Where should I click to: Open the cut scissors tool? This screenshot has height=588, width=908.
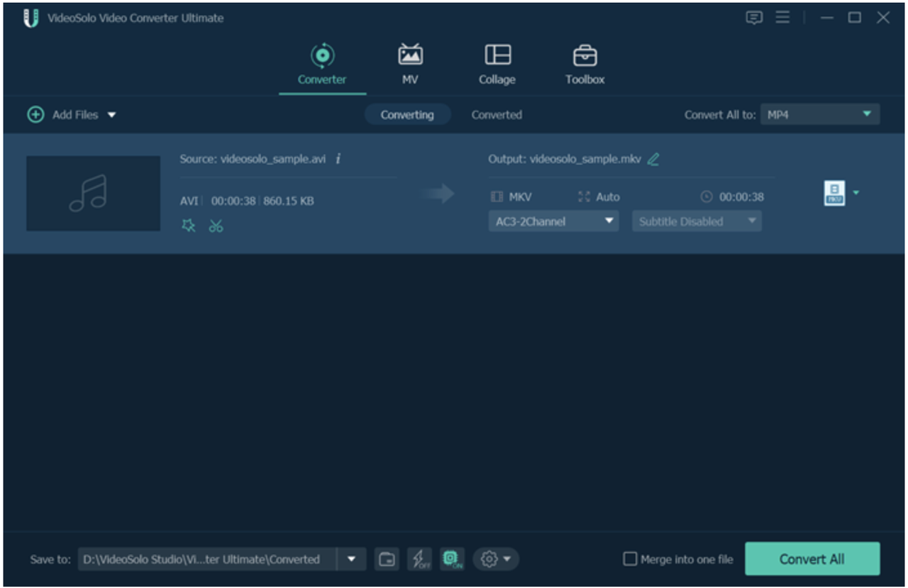pos(216,226)
